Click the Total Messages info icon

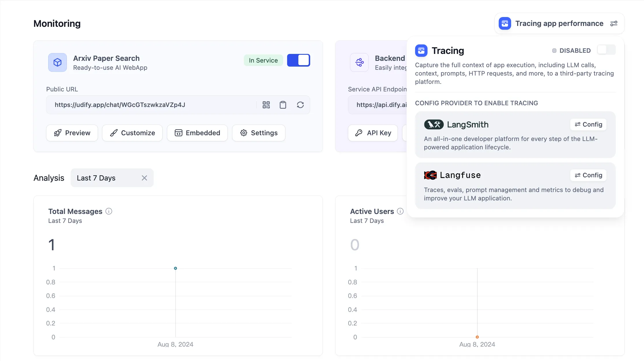click(109, 211)
